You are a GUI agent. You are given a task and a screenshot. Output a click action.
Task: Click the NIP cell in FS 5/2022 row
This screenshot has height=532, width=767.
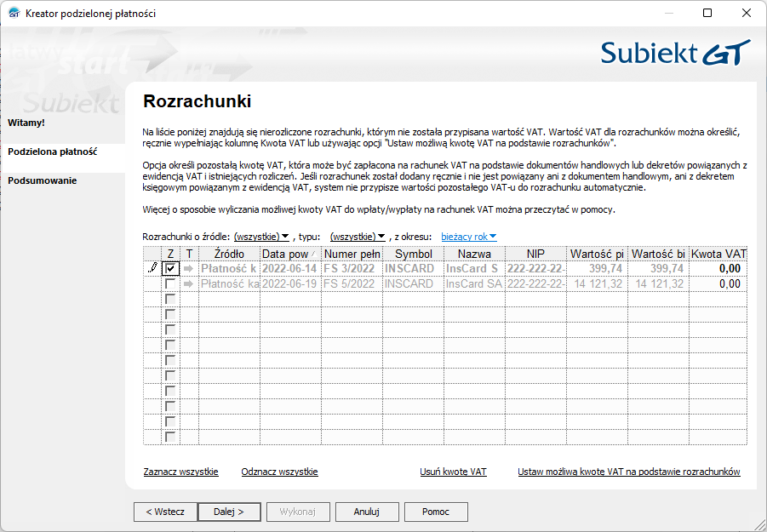point(535,283)
